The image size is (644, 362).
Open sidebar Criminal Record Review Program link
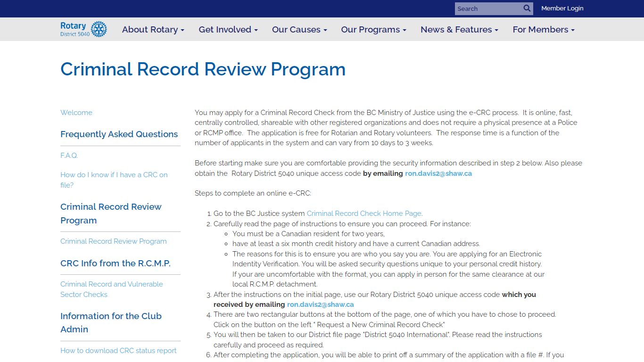(x=114, y=241)
